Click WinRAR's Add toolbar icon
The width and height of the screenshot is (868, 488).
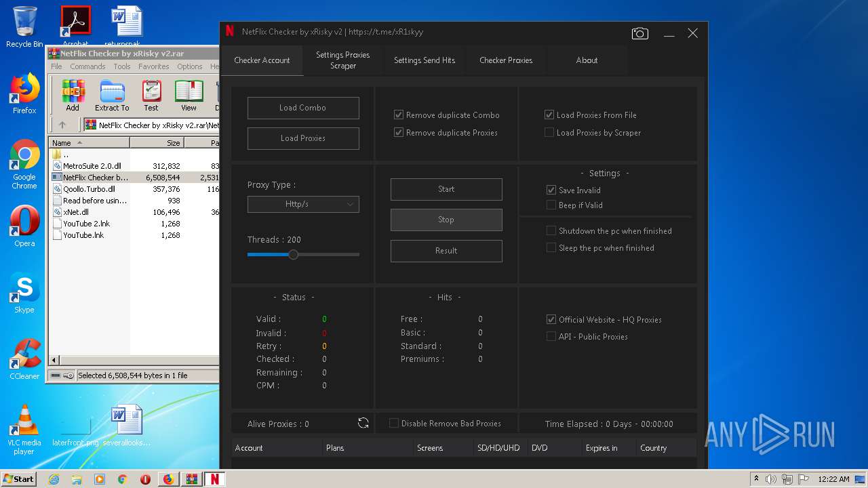click(73, 95)
